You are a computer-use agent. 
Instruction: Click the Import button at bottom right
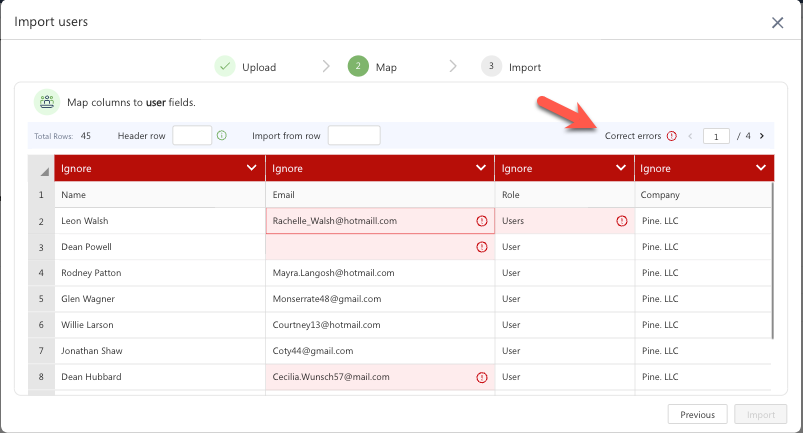pyautogui.click(x=761, y=415)
